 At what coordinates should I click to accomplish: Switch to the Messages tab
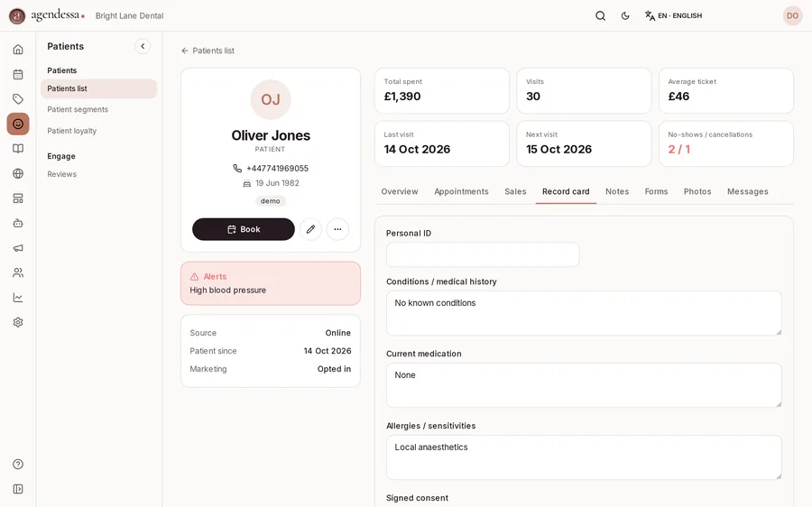747,191
